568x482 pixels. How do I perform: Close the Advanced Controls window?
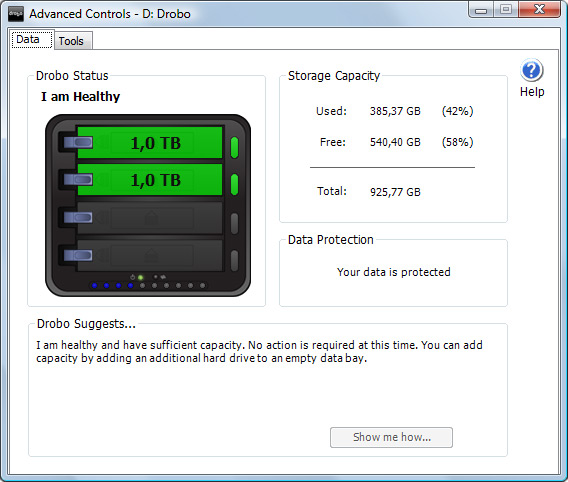click(539, 9)
